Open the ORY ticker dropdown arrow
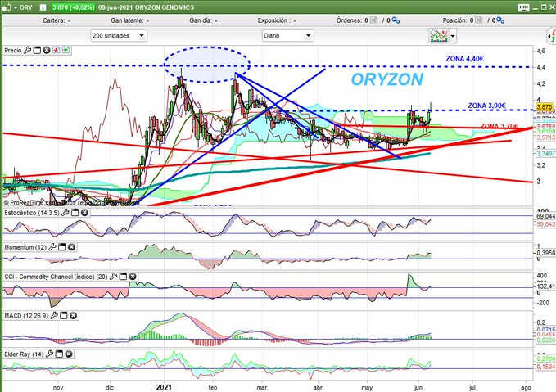Image resolution: width=556 pixels, height=392 pixels. [x=16, y=7]
